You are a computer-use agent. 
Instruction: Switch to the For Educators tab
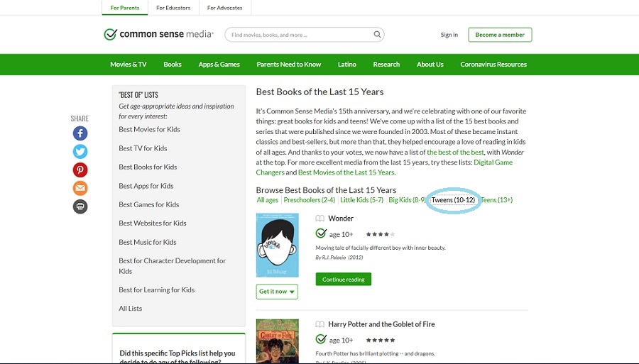(173, 8)
